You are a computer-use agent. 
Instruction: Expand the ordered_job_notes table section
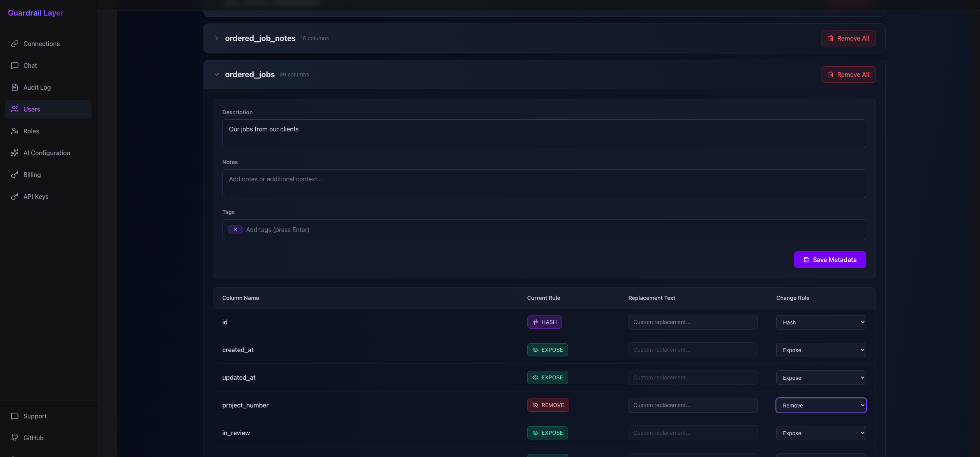point(217,38)
